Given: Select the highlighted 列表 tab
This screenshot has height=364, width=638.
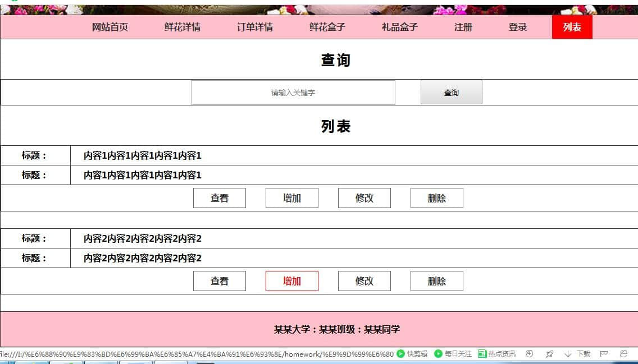Looking at the screenshot, I should (572, 27).
